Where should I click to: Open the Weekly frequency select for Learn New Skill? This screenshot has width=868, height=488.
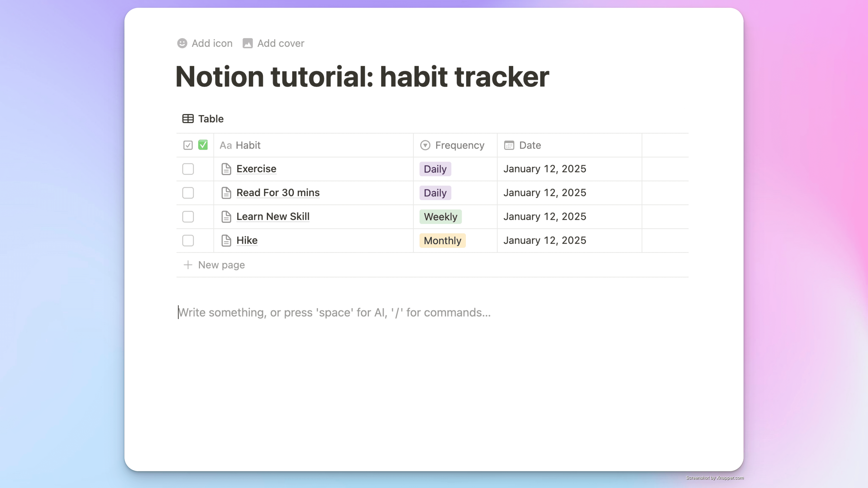pyautogui.click(x=440, y=217)
